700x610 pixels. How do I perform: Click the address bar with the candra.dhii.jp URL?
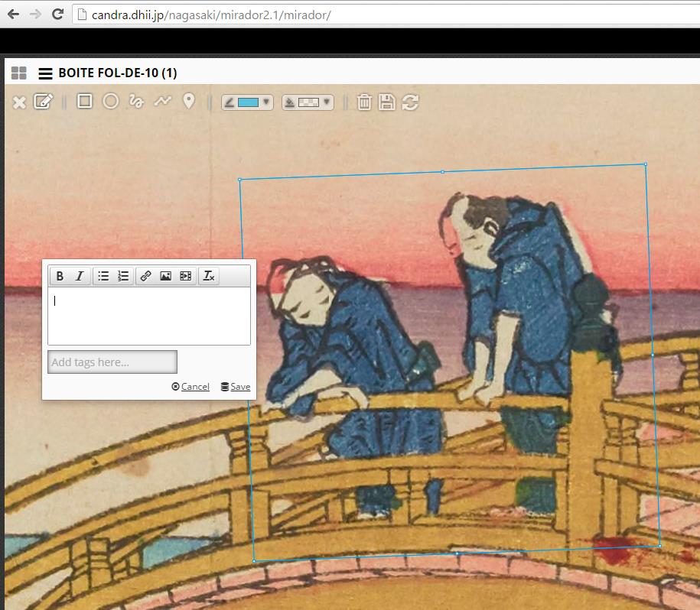386,15
